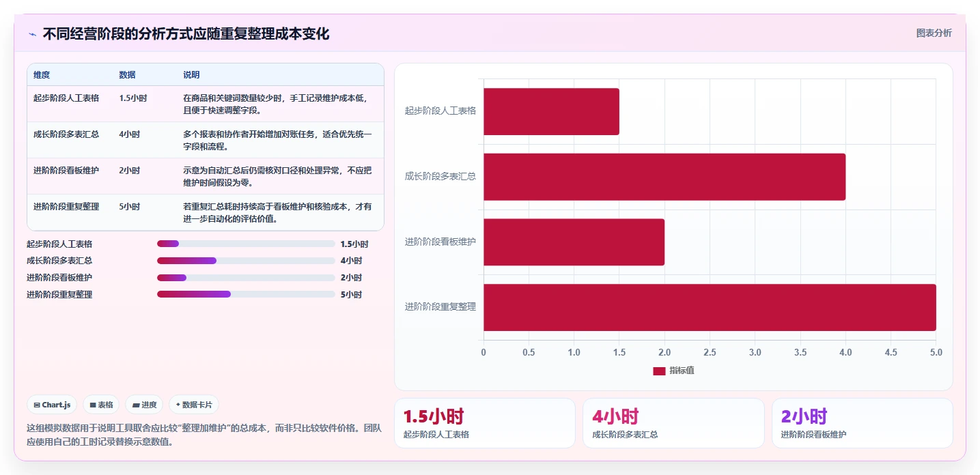980x475 pixels.
Task: Select the 表格 chip
Action: [101, 405]
